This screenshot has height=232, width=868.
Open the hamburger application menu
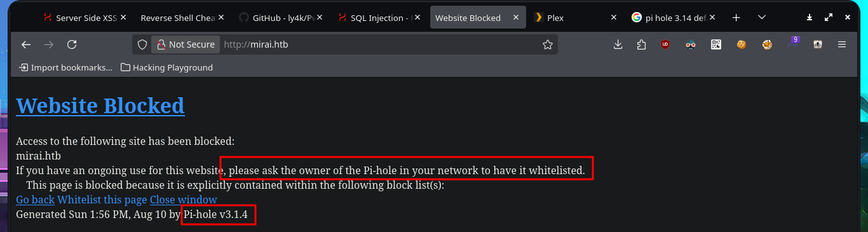(x=842, y=44)
